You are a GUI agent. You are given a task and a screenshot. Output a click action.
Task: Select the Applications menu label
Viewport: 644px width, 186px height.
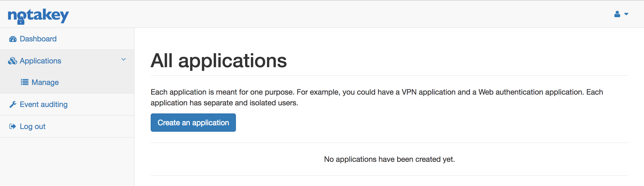tap(40, 61)
